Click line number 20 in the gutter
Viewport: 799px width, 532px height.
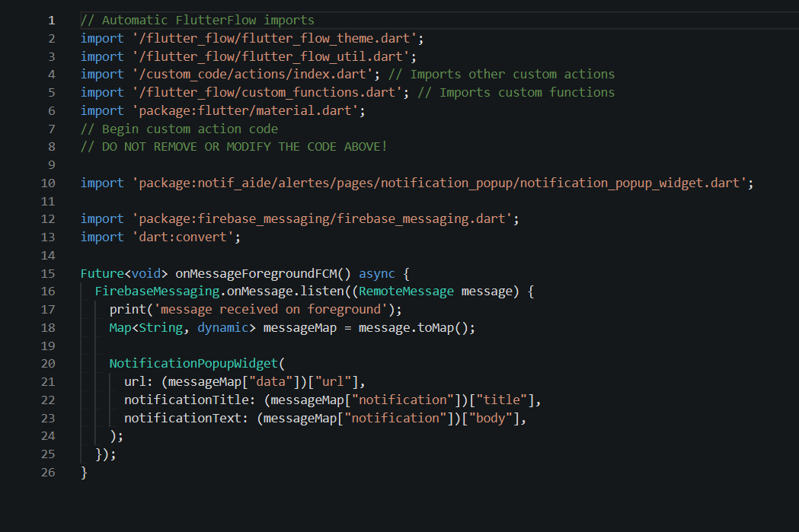click(x=48, y=364)
